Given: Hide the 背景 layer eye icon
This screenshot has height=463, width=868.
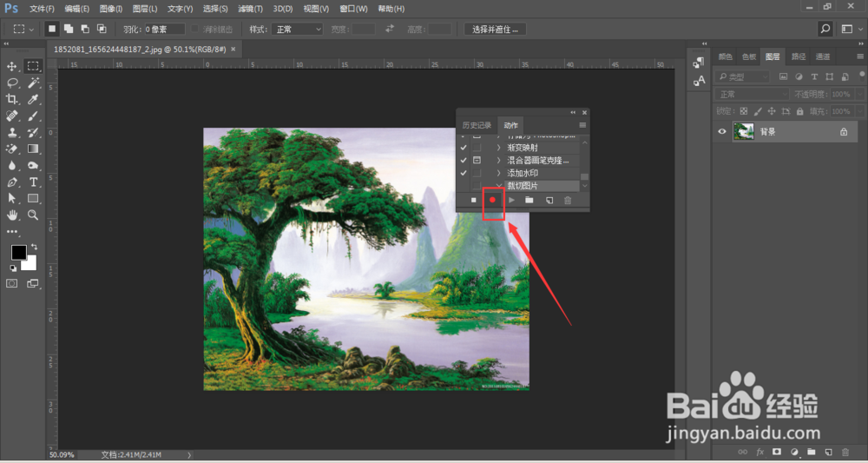Looking at the screenshot, I should tap(722, 132).
